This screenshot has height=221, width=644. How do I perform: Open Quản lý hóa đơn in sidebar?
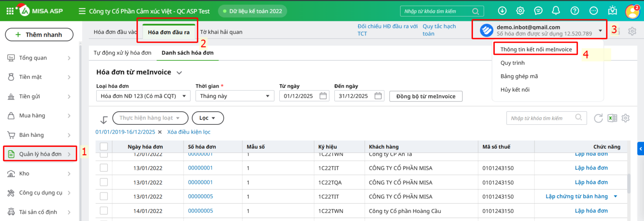(x=40, y=154)
